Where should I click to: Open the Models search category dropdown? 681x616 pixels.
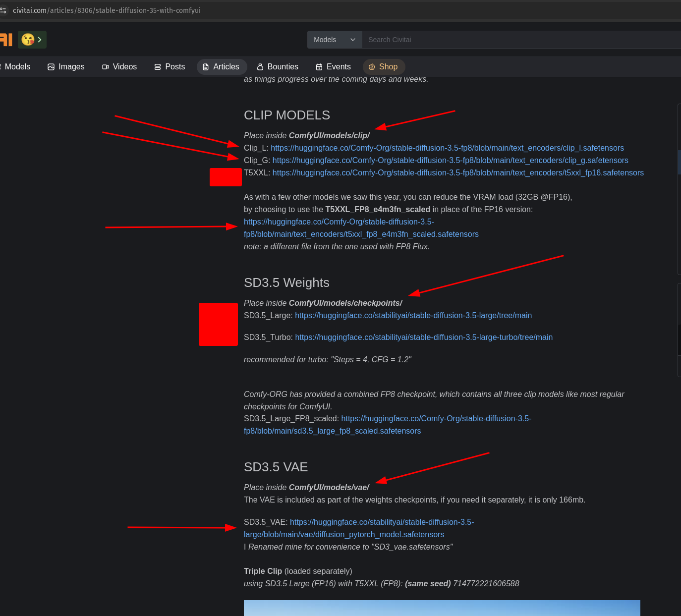coord(335,40)
